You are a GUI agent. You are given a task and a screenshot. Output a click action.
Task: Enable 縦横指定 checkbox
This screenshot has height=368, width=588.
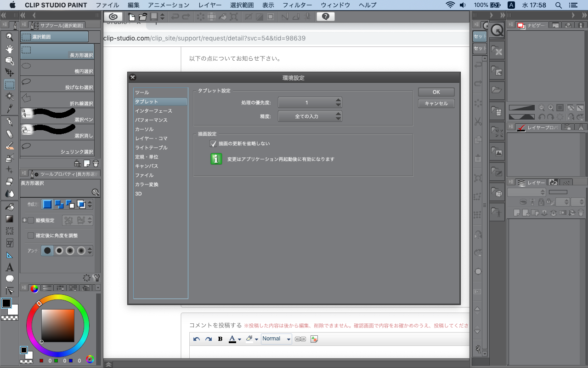31,220
